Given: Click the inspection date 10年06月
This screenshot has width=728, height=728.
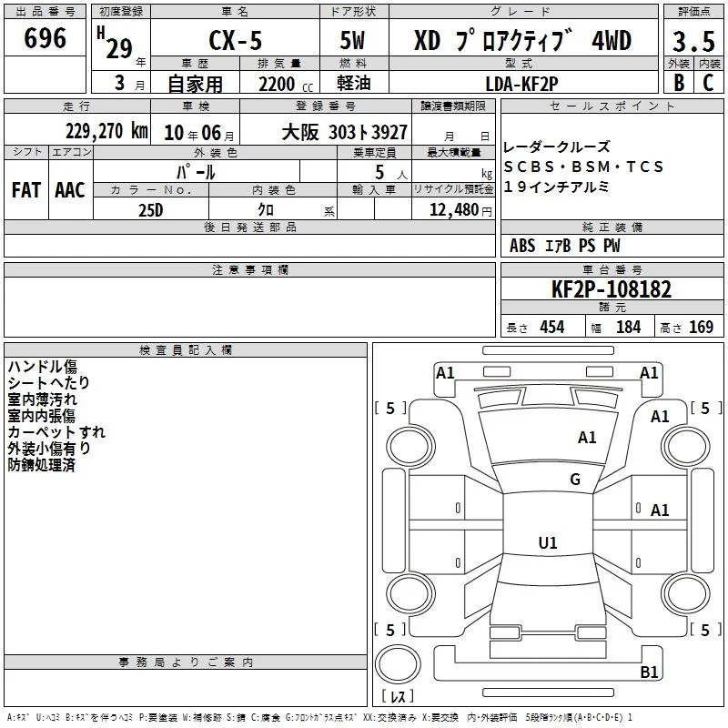Looking at the screenshot, I should [199, 133].
